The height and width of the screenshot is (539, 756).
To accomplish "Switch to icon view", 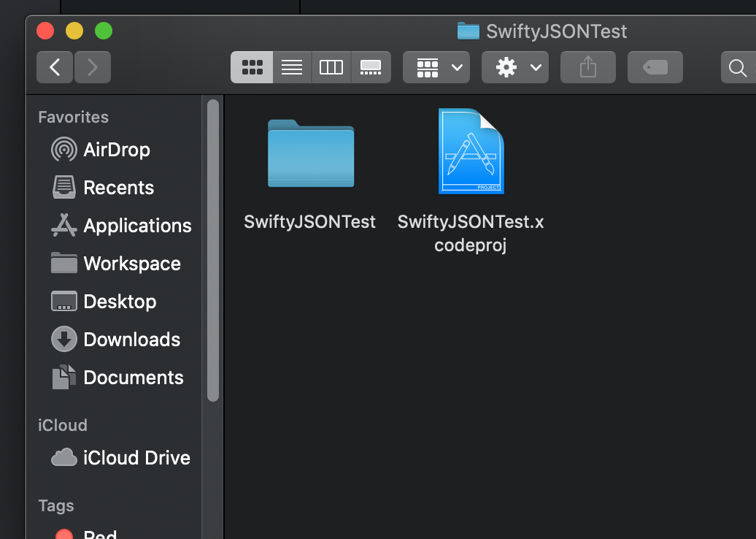I will pos(252,67).
